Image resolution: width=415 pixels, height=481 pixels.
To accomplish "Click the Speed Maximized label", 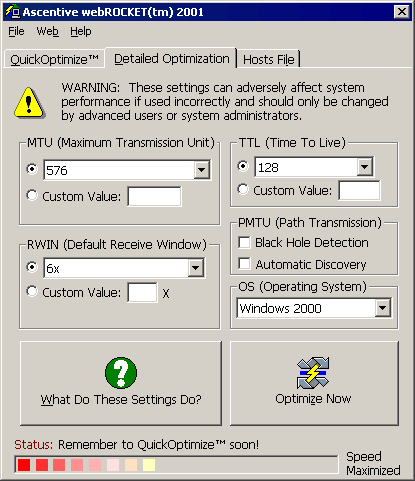I will [x=373, y=464].
